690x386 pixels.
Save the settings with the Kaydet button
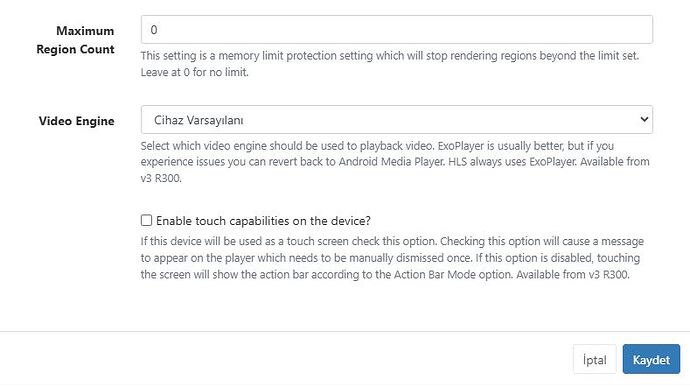tap(651, 359)
